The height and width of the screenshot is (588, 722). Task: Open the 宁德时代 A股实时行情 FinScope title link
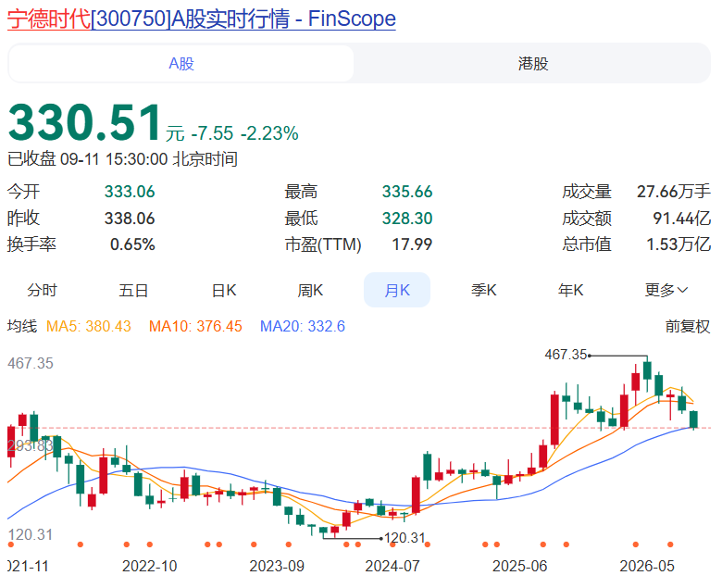pos(201,19)
